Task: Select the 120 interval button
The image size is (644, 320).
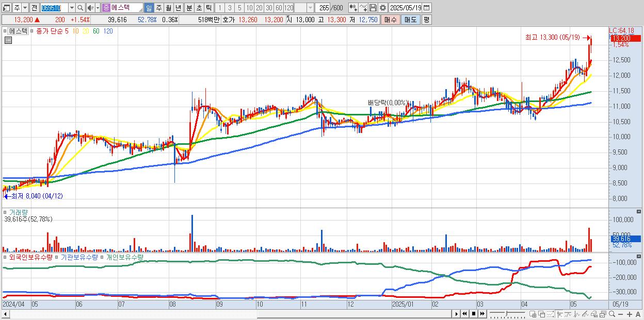Action: tap(288, 8)
